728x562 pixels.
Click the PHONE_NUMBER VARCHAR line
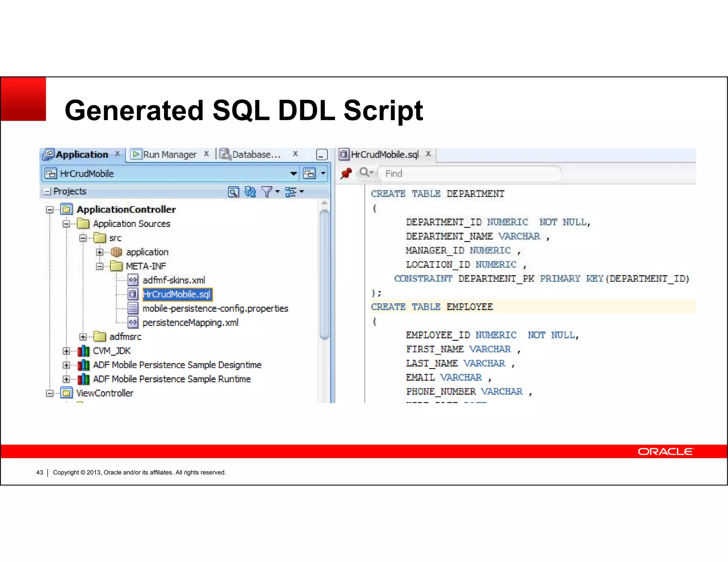point(469,391)
